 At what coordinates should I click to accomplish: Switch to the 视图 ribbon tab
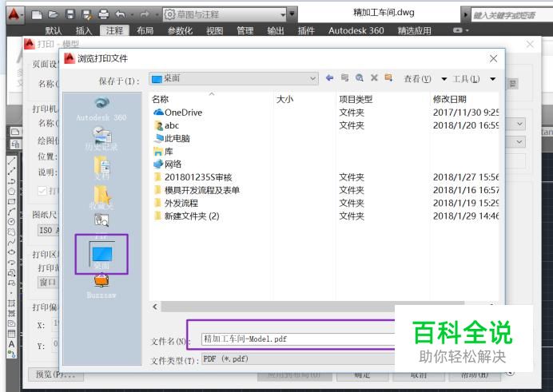point(214,31)
